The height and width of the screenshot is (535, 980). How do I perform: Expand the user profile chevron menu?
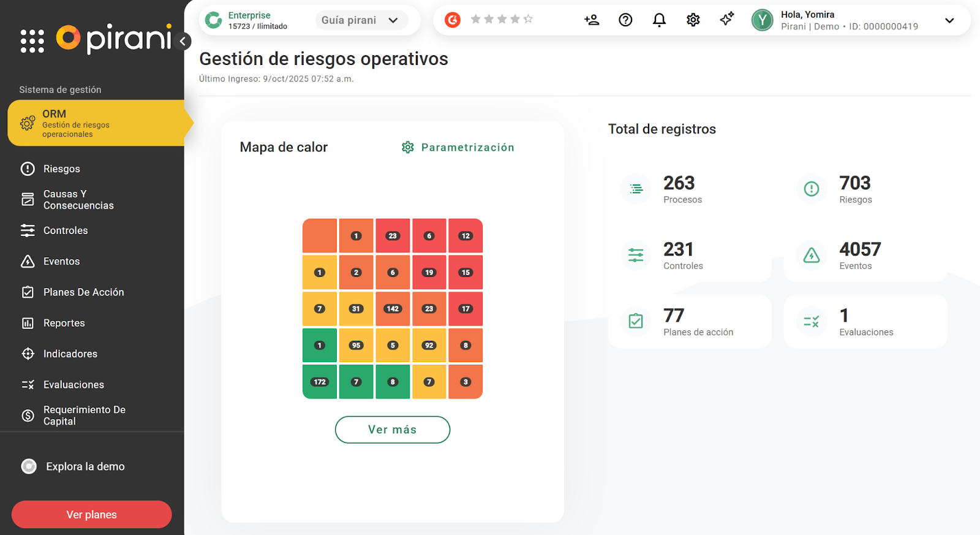click(949, 20)
